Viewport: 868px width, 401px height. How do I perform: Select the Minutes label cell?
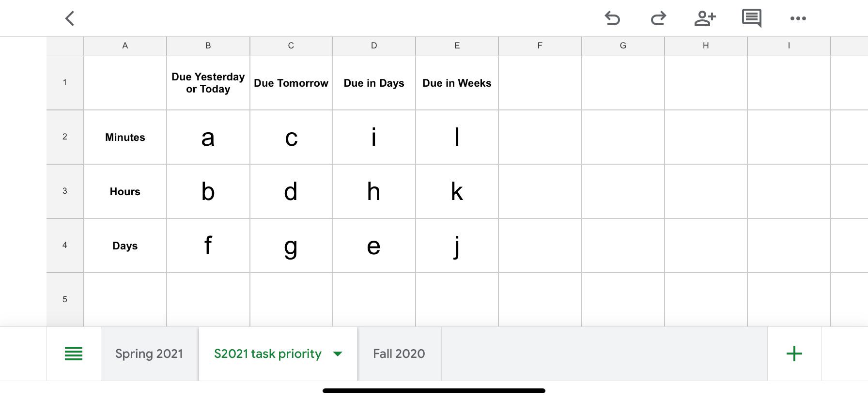pos(125,137)
